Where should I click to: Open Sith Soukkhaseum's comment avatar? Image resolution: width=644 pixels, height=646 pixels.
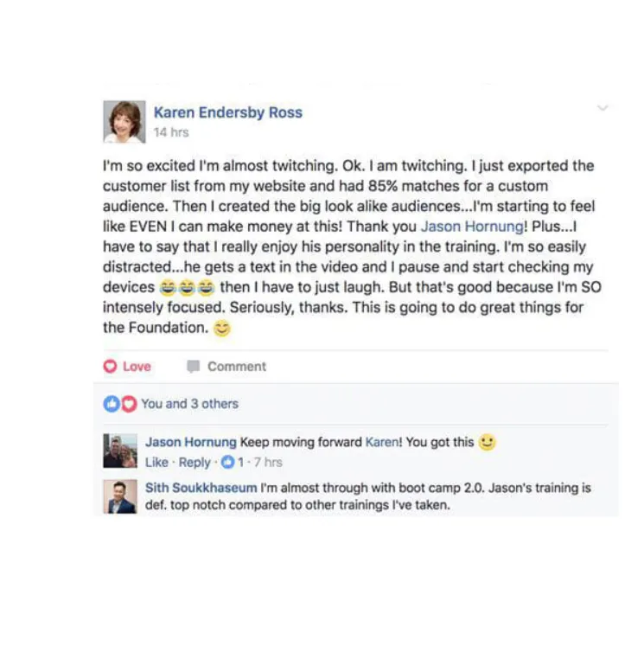coord(120,496)
